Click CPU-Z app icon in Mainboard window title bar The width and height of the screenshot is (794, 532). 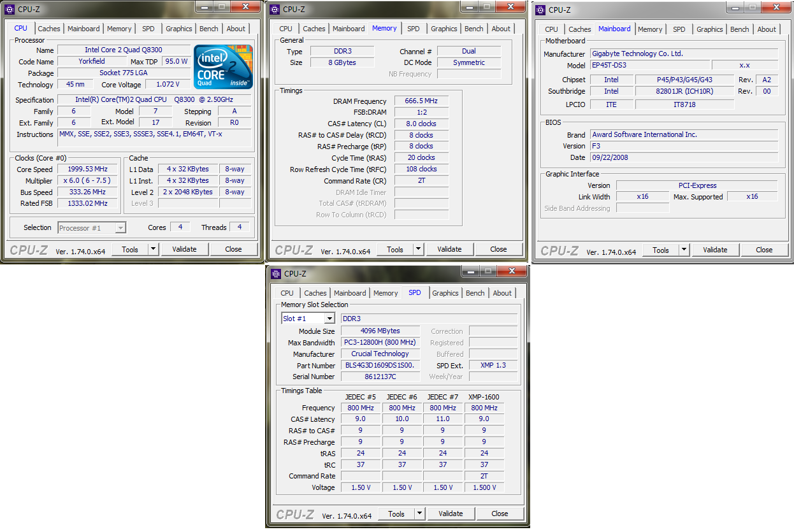540,10
